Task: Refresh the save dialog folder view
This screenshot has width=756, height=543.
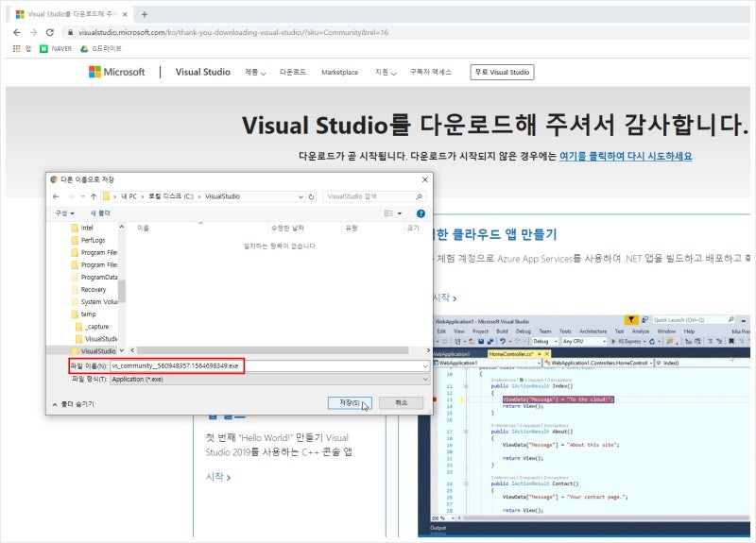Action: pos(311,196)
